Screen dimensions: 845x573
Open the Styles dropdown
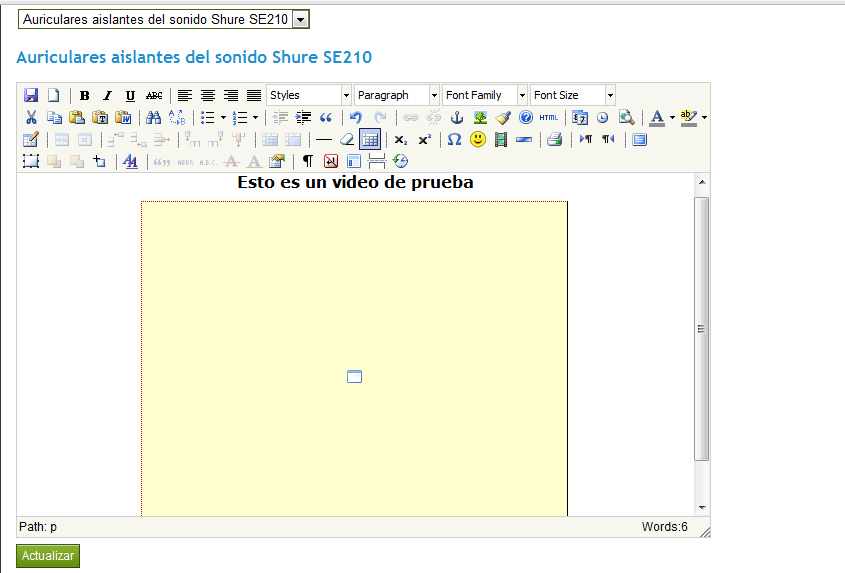click(x=346, y=95)
